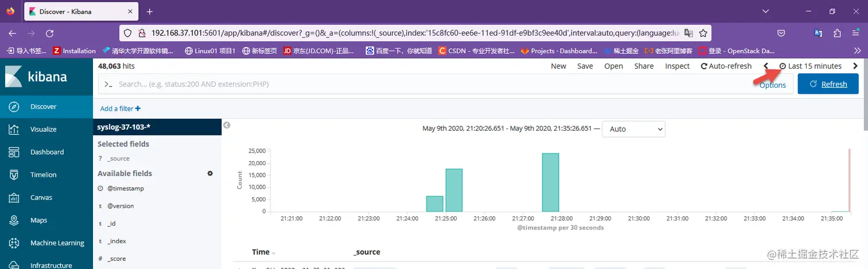Open the Last 15 minutes time picker
This screenshot has width=868, height=269.
click(811, 66)
